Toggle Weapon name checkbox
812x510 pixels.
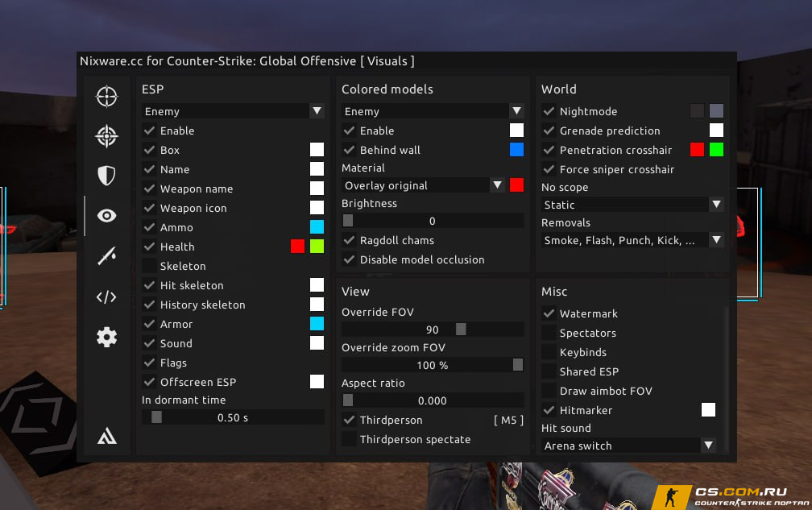tap(149, 189)
